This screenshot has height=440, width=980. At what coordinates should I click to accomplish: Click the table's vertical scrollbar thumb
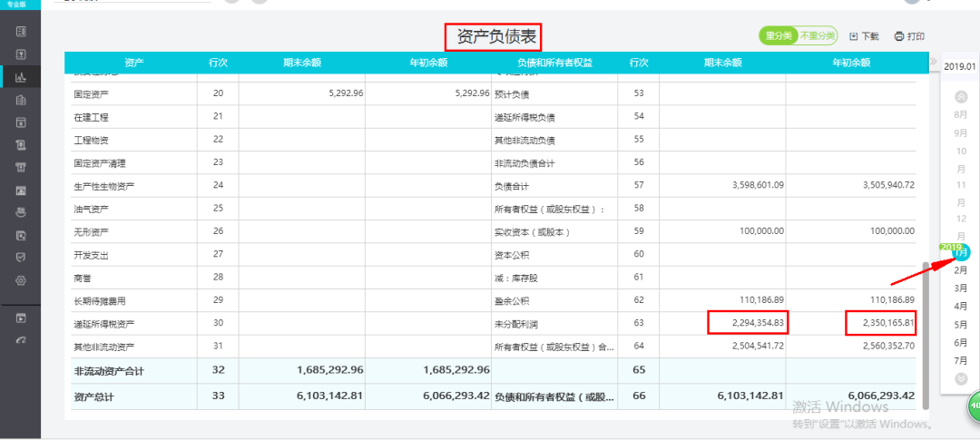point(926,327)
